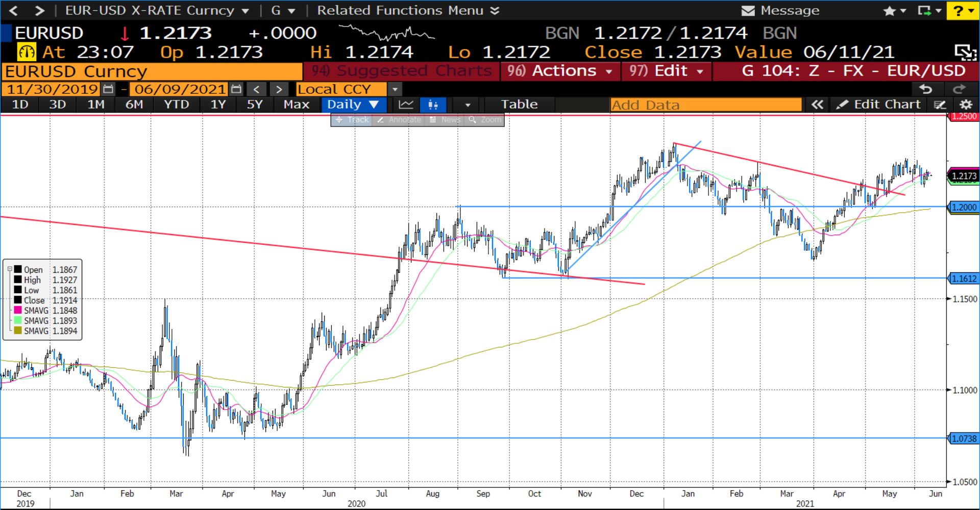Click the Add Data field

click(x=706, y=105)
